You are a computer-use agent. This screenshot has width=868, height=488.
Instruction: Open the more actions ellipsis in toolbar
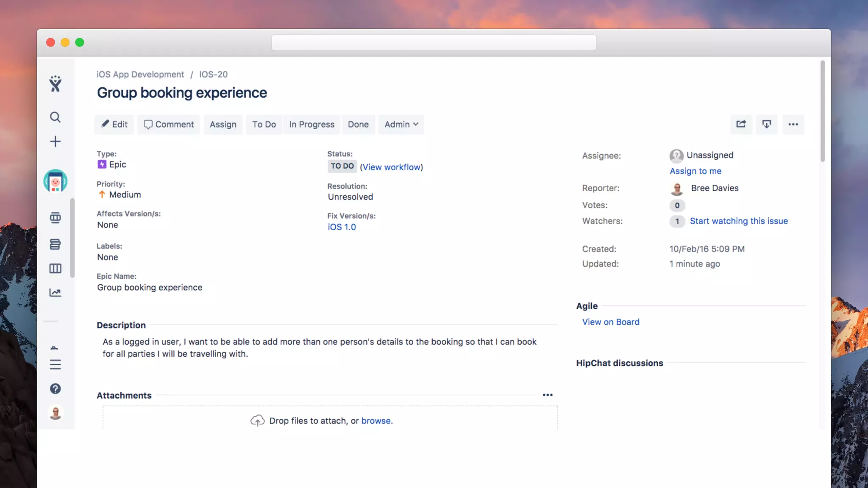tap(793, 124)
